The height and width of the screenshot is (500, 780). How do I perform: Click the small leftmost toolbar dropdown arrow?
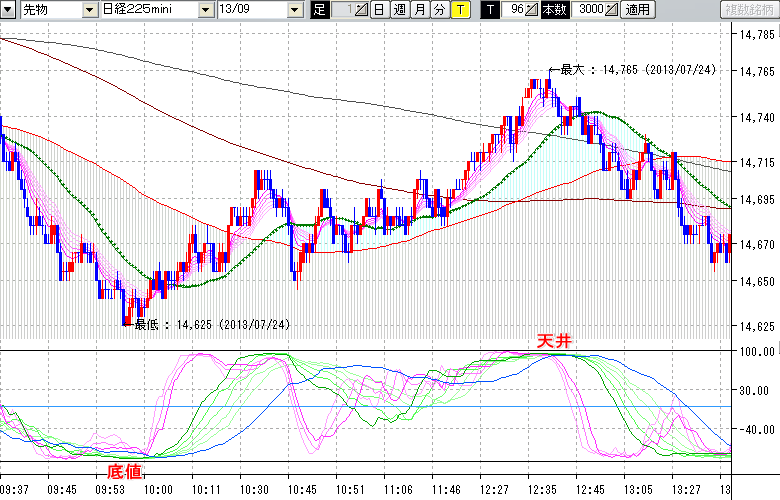pos(8,10)
